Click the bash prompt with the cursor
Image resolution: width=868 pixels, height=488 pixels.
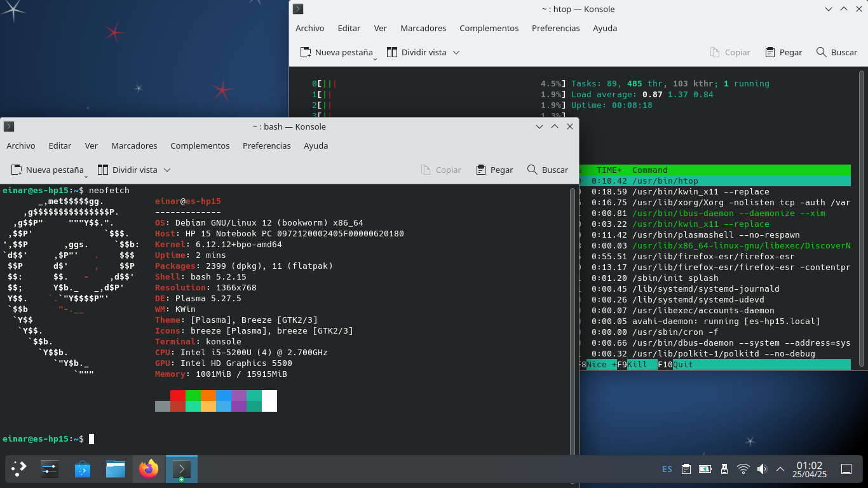tap(48, 439)
